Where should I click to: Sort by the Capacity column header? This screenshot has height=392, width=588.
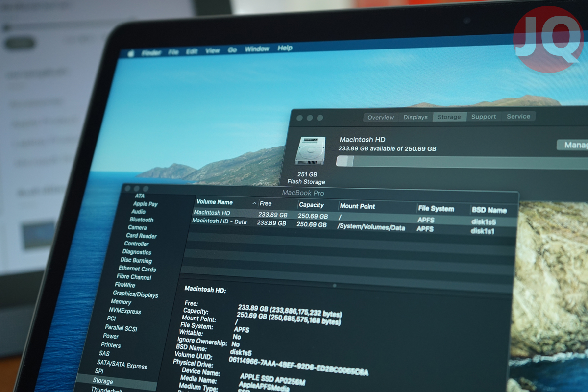(312, 205)
